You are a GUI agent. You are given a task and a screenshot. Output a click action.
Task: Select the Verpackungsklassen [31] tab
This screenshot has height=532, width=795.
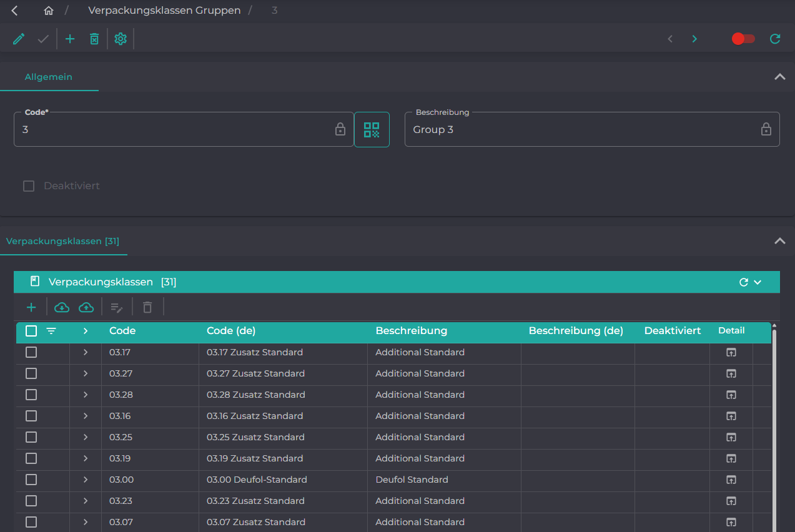point(62,241)
